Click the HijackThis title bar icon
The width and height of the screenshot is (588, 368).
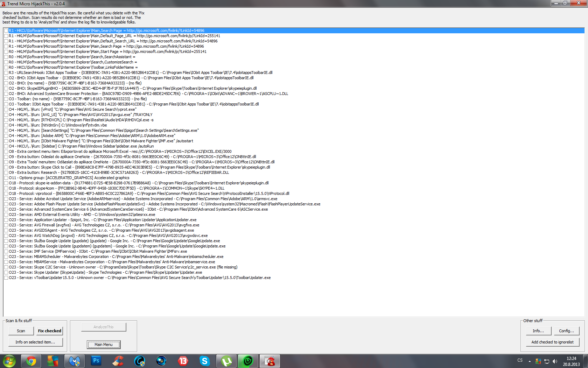3,4
